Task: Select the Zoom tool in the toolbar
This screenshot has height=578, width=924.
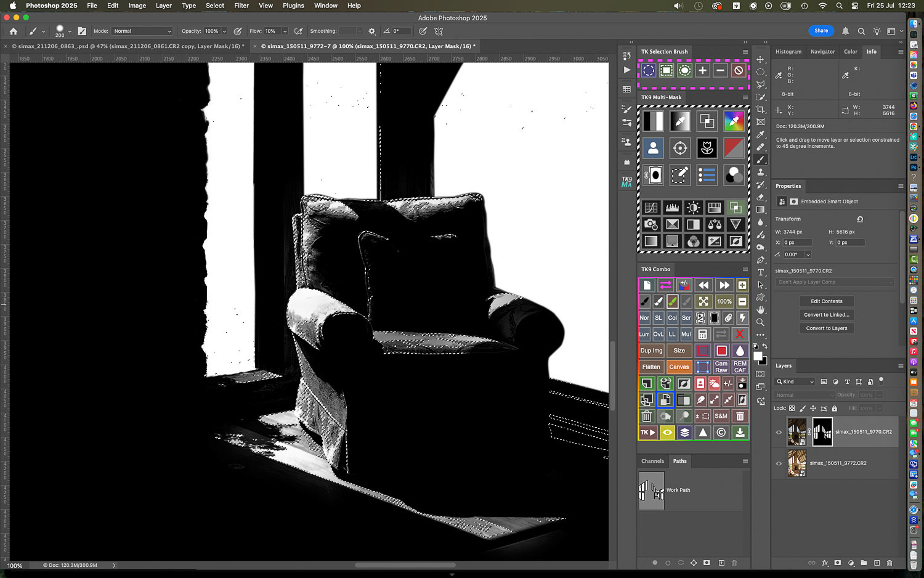Action: tap(760, 322)
